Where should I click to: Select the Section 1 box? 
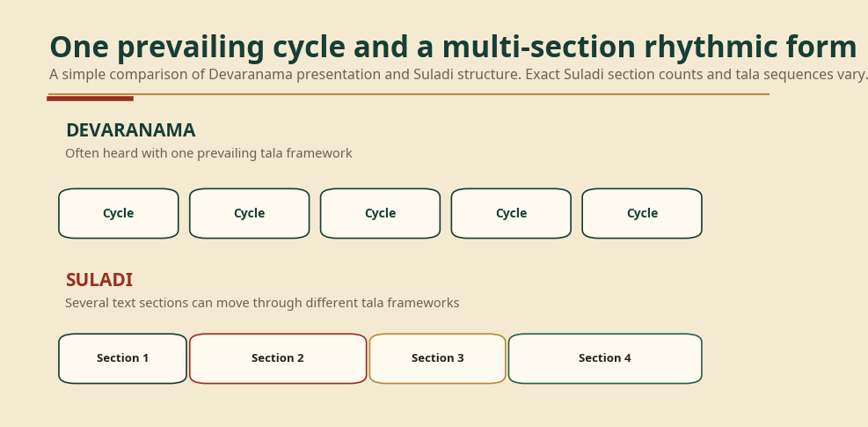(122, 358)
